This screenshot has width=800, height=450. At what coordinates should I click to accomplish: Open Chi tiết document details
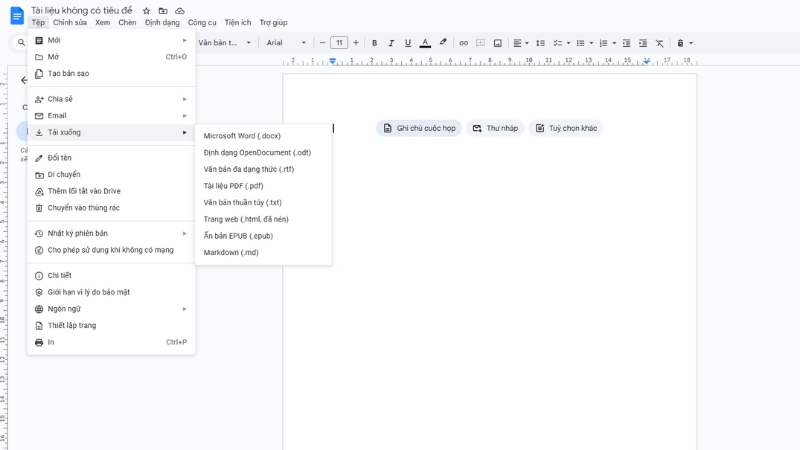[x=111, y=276]
